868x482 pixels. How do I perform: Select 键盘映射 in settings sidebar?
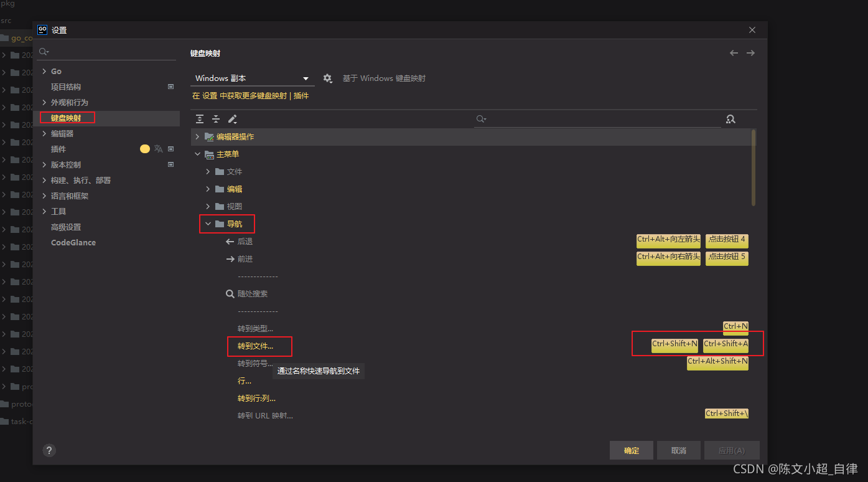[108, 118]
